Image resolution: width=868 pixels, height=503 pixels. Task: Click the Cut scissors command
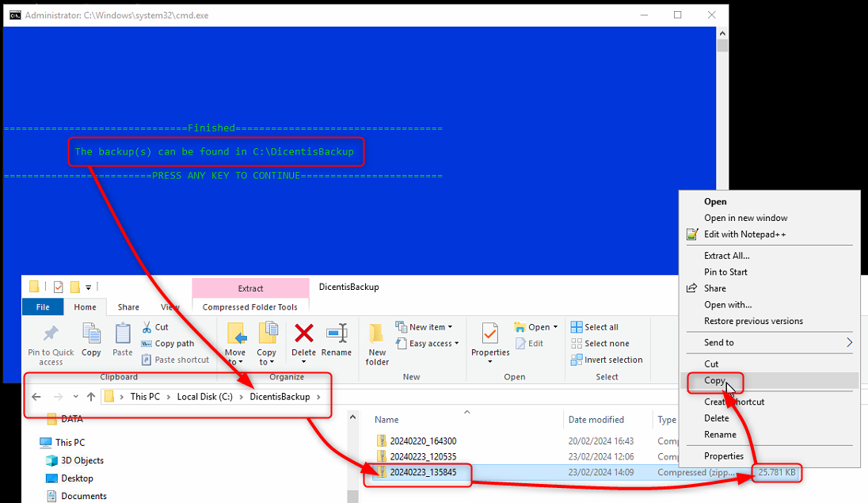[155, 327]
